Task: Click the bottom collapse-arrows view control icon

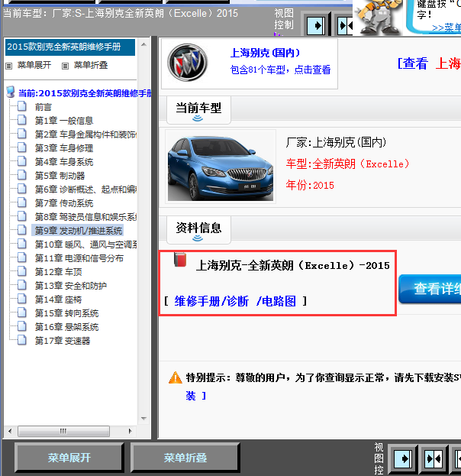Action: coord(434,458)
